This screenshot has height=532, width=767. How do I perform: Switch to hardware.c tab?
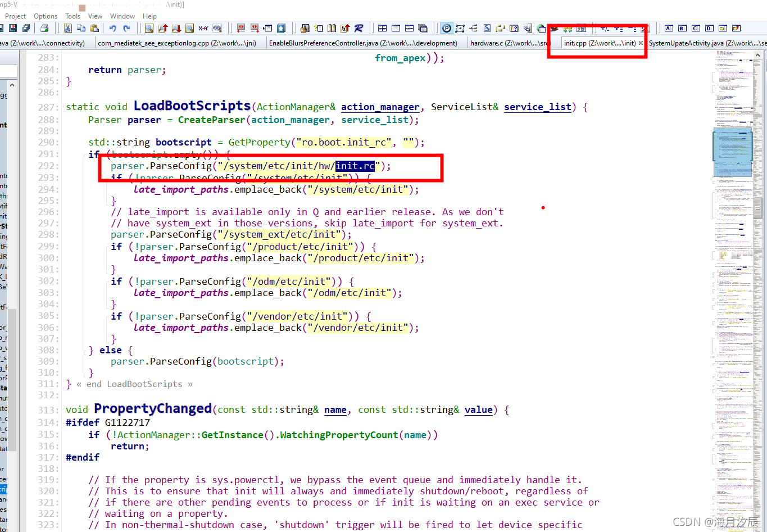(x=509, y=43)
